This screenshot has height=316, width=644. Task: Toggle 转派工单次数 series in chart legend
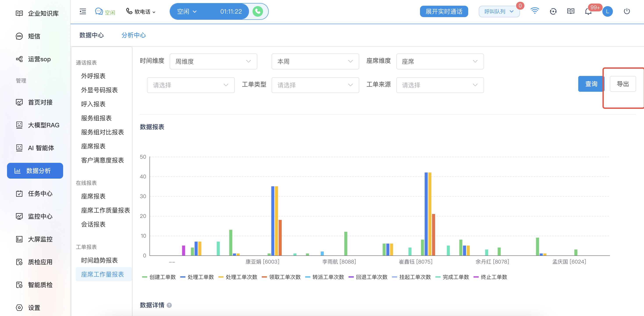324,277
